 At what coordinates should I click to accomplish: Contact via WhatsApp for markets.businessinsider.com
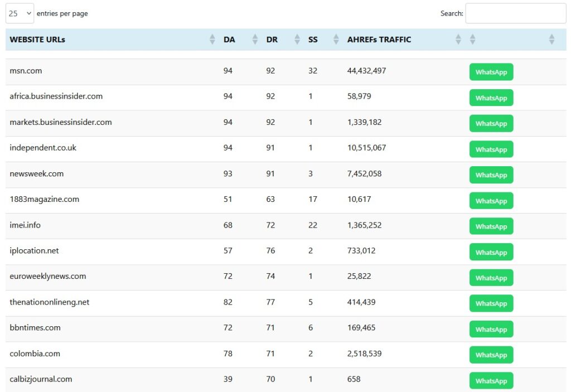[x=491, y=123]
